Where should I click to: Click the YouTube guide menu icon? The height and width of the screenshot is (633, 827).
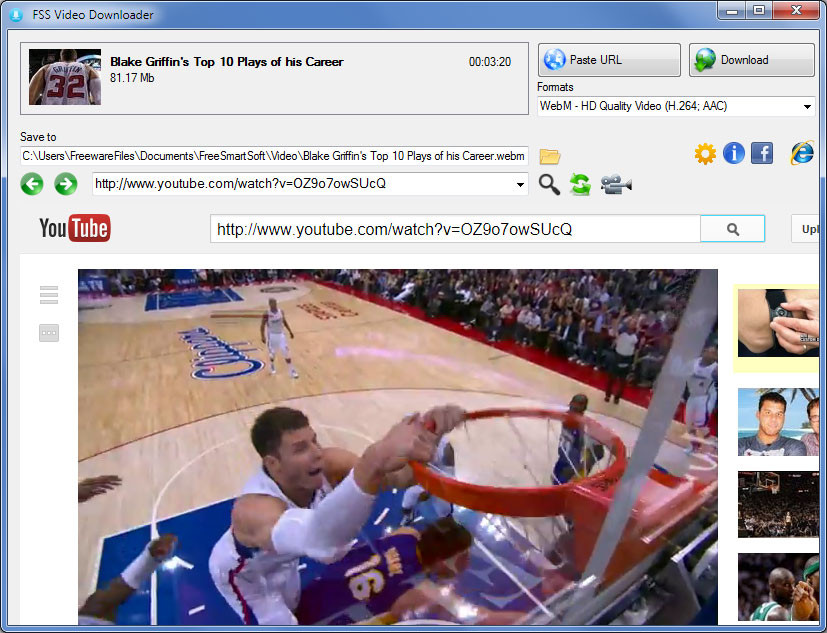point(49,295)
